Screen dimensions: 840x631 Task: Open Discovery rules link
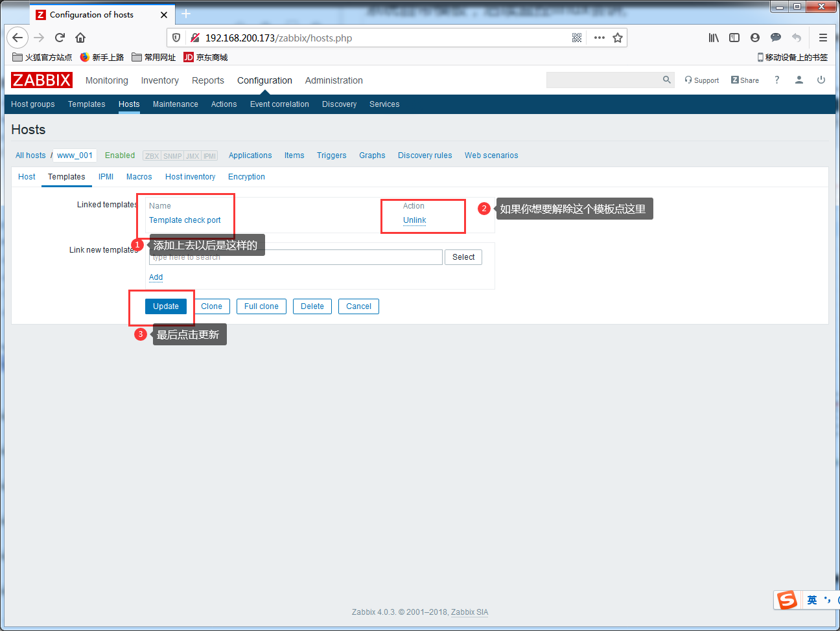[425, 155]
